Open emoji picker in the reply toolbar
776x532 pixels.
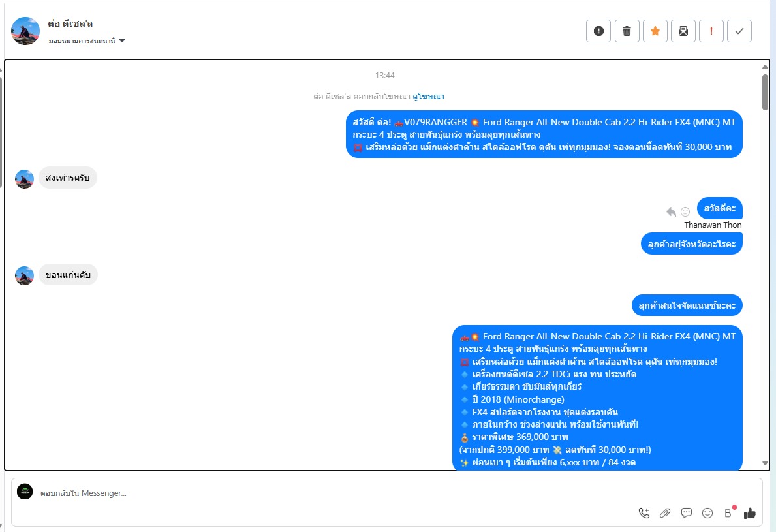coord(707,513)
